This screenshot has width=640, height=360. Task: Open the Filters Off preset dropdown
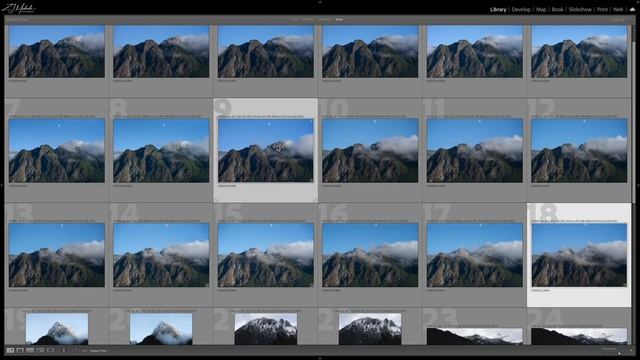618,19
